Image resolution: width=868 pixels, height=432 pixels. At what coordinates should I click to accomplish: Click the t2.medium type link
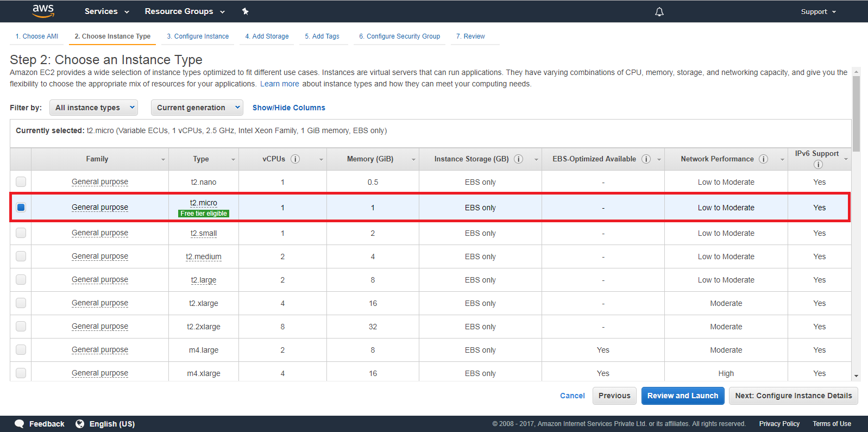point(204,256)
